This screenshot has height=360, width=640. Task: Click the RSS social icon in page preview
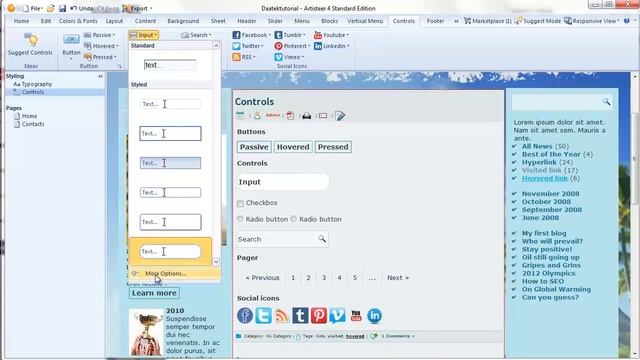pos(282,316)
